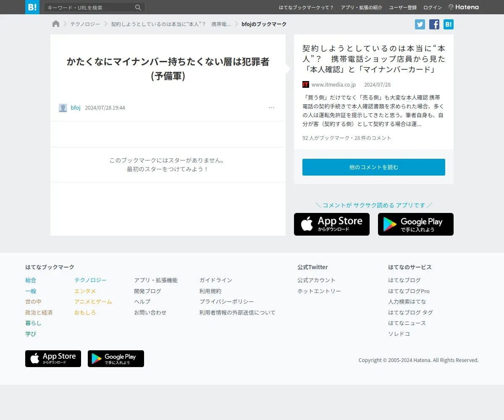Open footer テクノロジー category
504x420 pixels.
click(x=90, y=280)
